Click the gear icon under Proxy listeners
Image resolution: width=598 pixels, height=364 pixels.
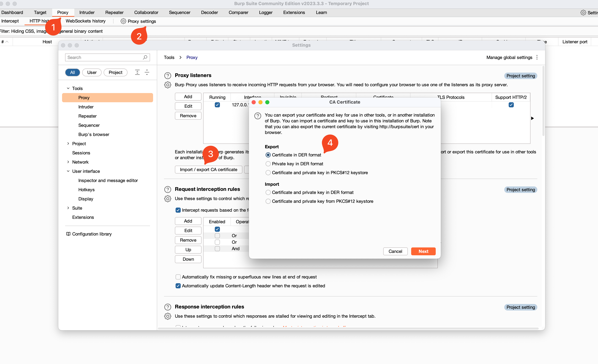tap(167, 85)
